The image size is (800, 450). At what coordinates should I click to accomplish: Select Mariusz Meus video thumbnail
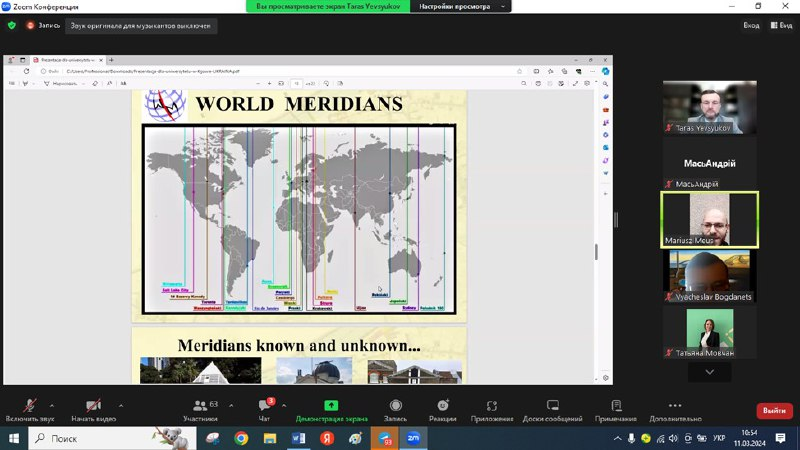[710, 220]
